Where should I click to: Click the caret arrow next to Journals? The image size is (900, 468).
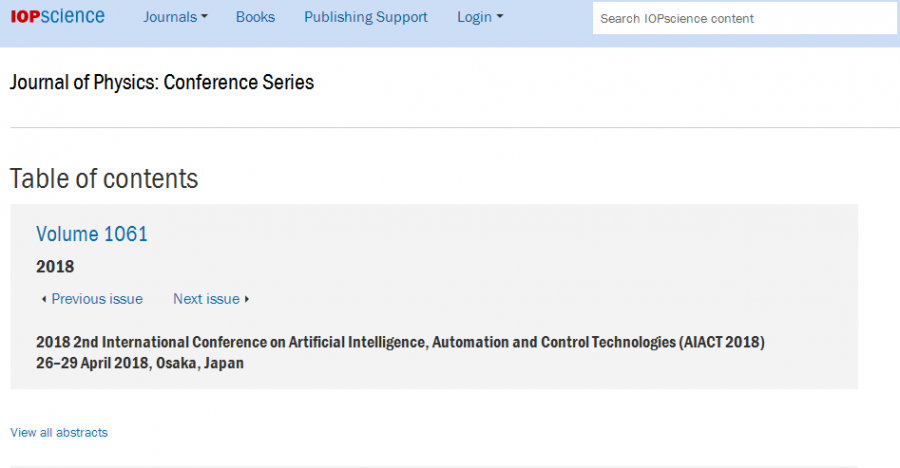click(204, 17)
